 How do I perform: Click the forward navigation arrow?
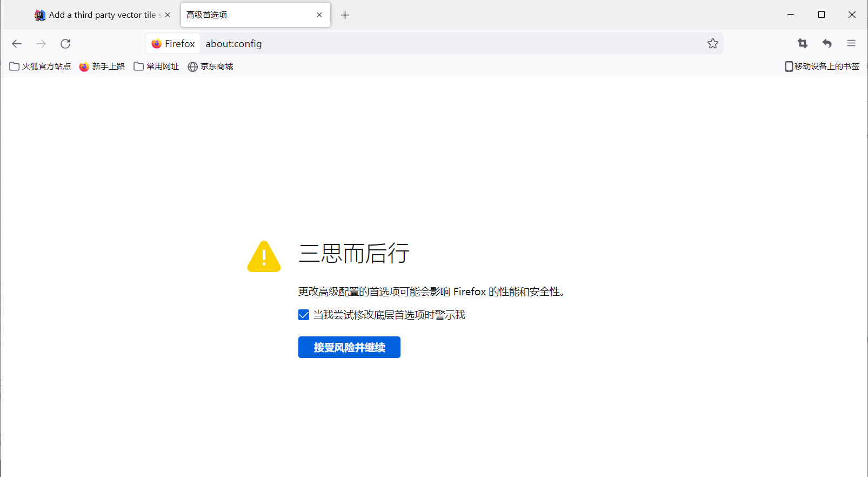(x=41, y=44)
